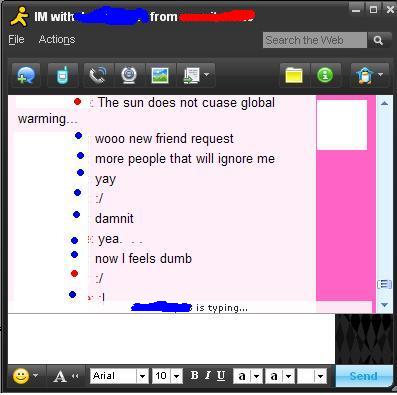Maximize the IM window
The image size is (397, 395).
(373, 10)
